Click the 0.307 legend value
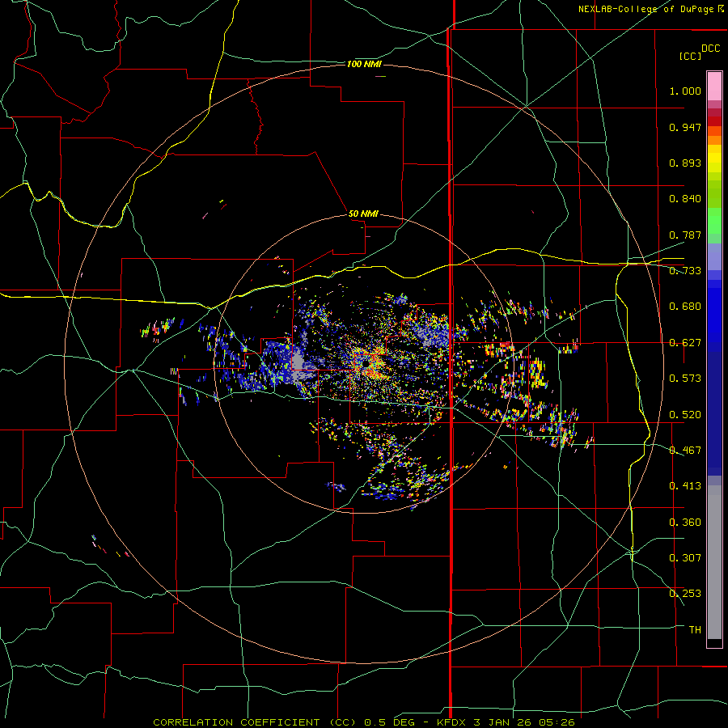 (x=685, y=558)
